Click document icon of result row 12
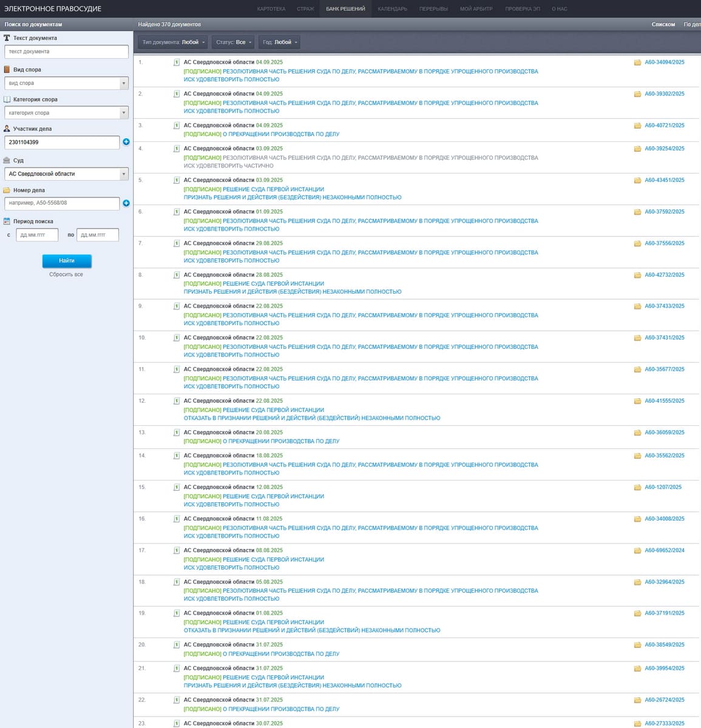 tap(177, 401)
